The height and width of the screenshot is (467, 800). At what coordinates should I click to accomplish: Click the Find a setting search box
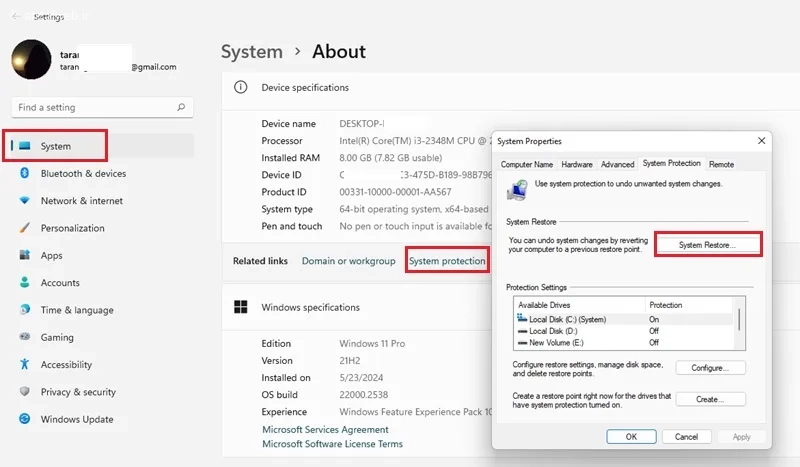coord(102,107)
